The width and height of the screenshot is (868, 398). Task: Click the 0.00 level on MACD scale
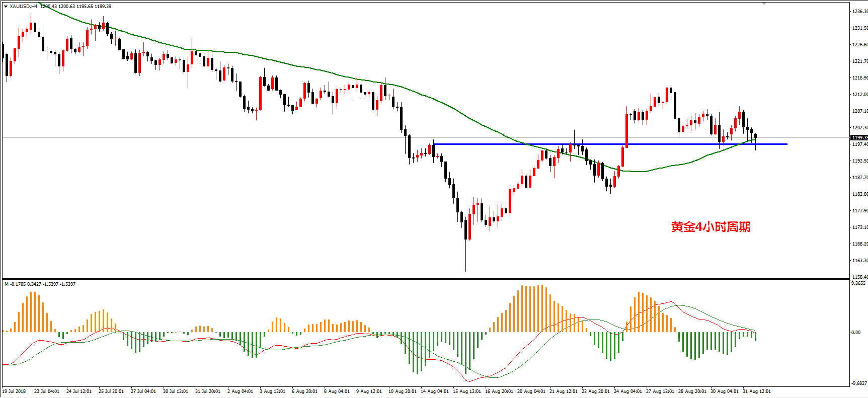point(856,333)
